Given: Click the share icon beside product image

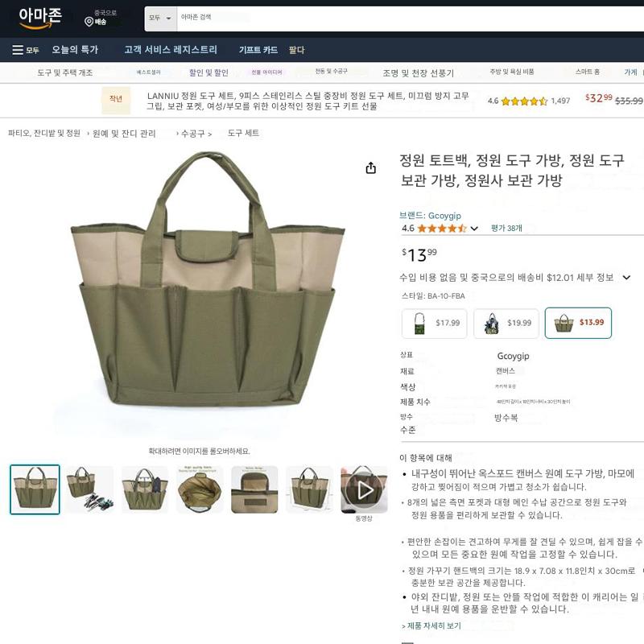Looking at the screenshot, I should pyautogui.click(x=371, y=168).
